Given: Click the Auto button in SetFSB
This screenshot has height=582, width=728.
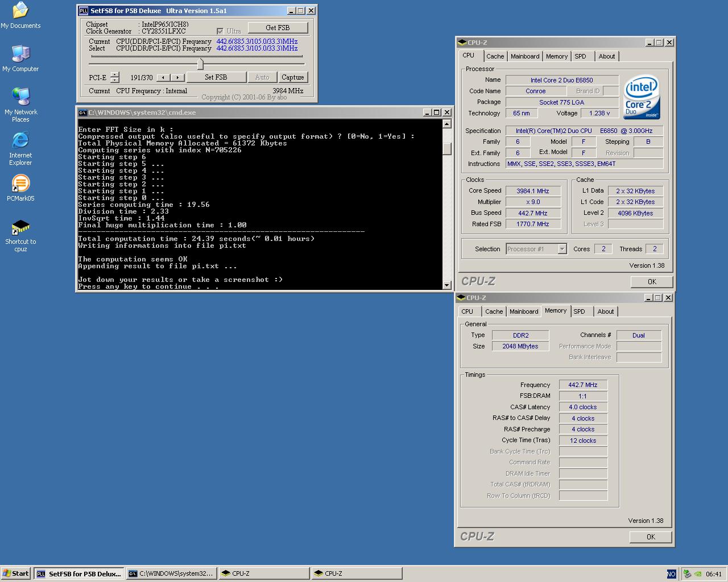Looking at the screenshot, I should pos(262,77).
